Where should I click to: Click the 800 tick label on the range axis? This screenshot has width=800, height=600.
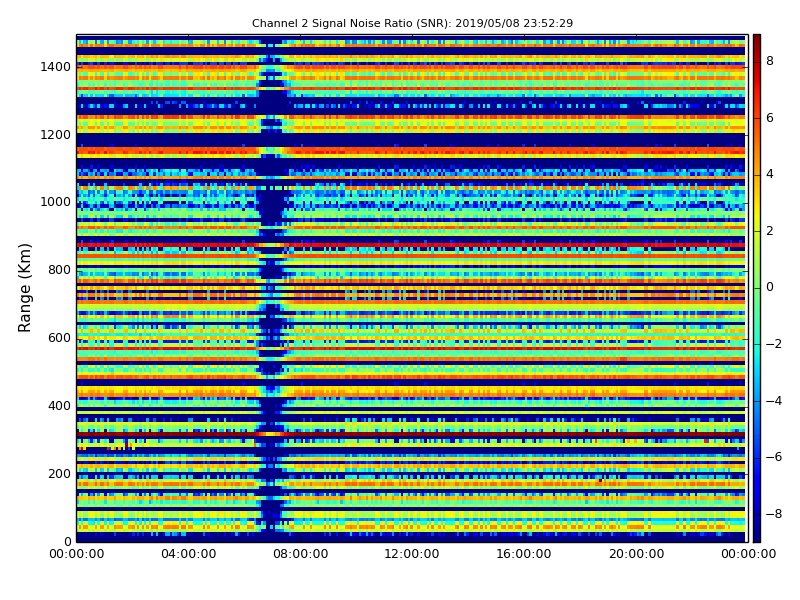click(x=59, y=270)
